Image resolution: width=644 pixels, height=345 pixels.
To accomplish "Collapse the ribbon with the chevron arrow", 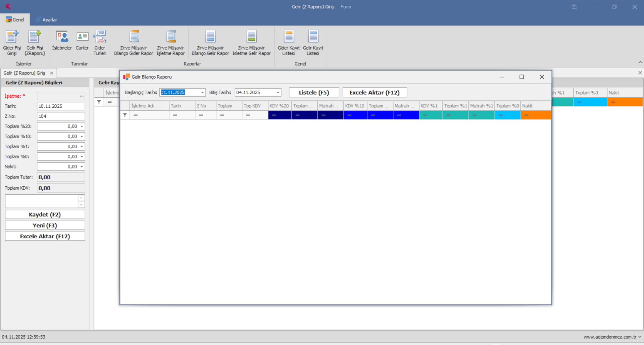I will 640,62.
